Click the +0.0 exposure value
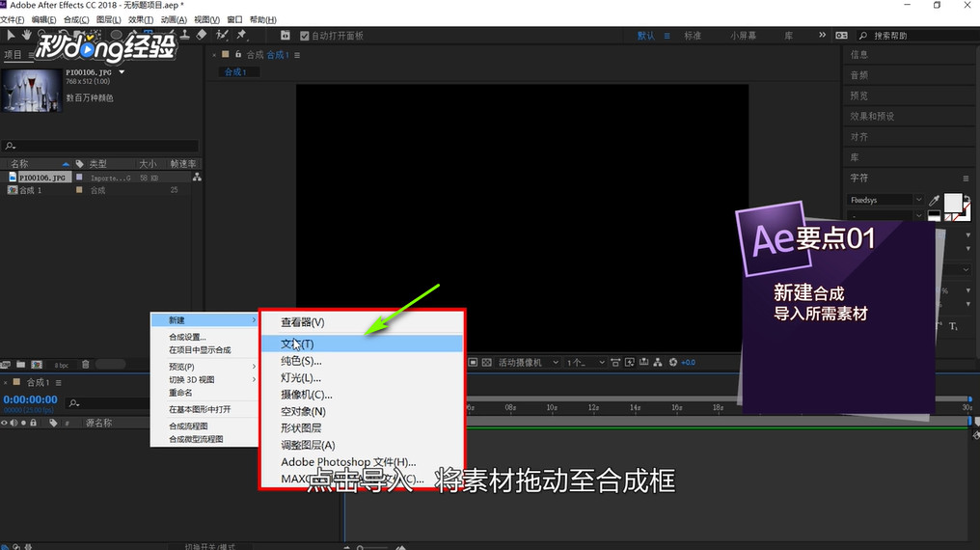 point(688,363)
